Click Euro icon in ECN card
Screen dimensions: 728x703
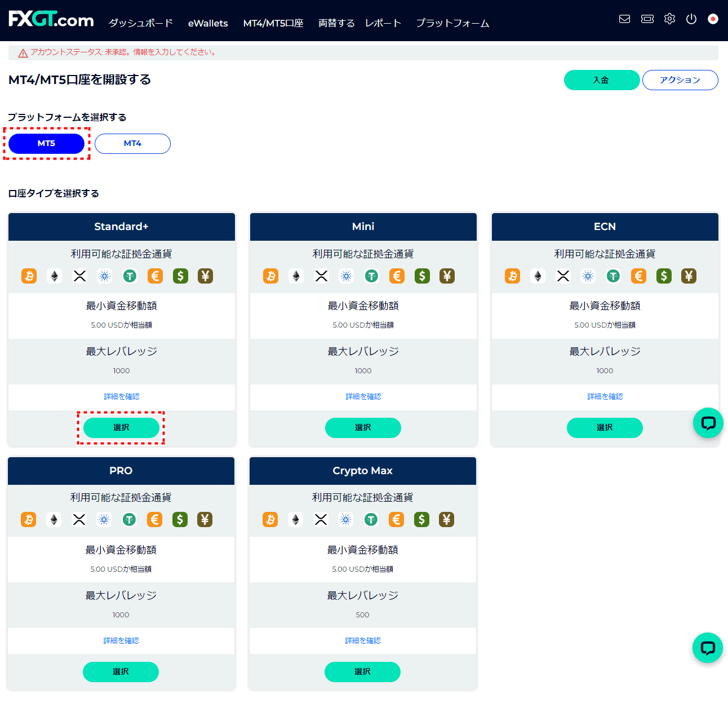point(639,276)
